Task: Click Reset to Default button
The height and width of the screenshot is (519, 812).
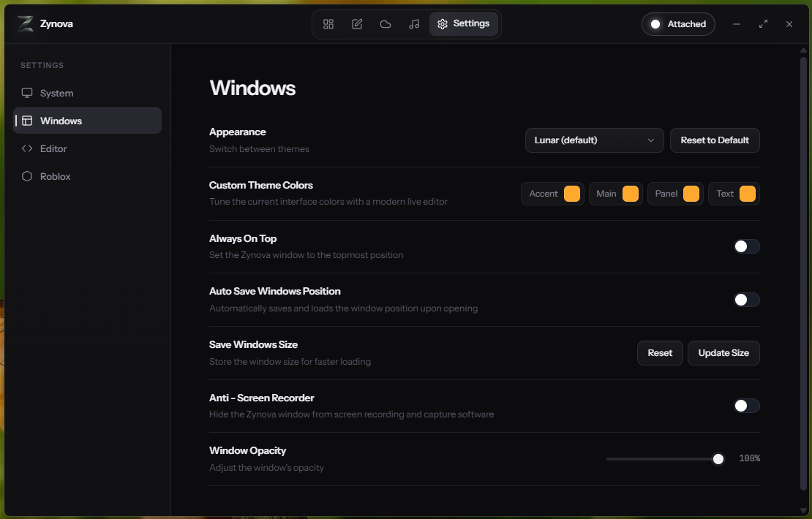Action: [715, 140]
